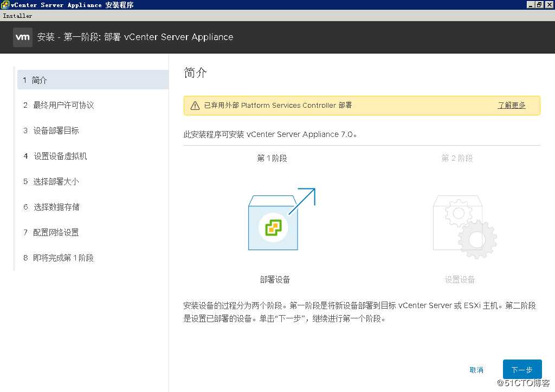Open the Installer menu
555x392 pixels.
(17, 16)
